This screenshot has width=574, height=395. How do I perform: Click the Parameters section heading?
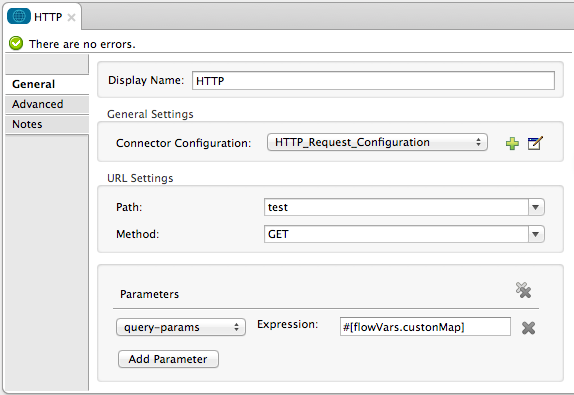point(149,294)
